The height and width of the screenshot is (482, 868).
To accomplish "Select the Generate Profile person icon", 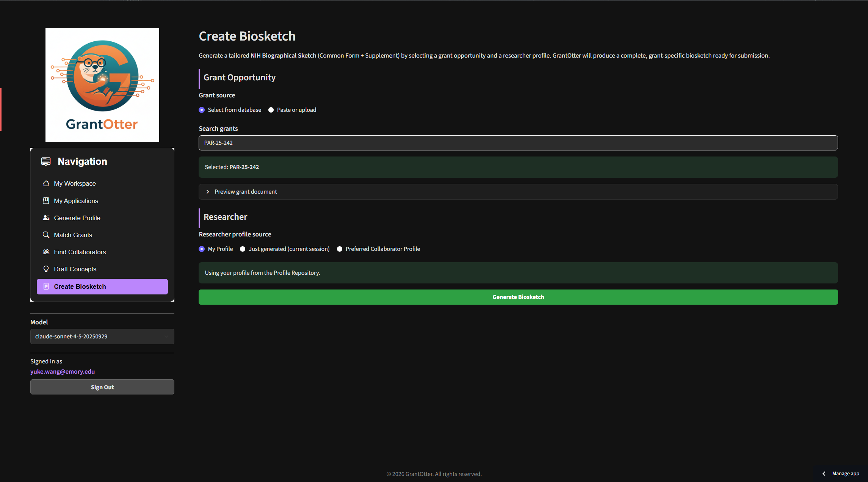I will tap(46, 218).
